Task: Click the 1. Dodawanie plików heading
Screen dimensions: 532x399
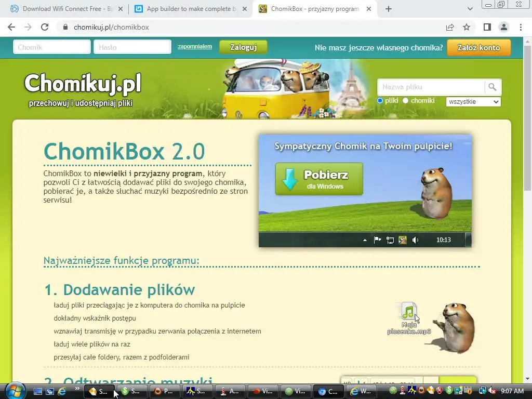Action: click(120, 290)
